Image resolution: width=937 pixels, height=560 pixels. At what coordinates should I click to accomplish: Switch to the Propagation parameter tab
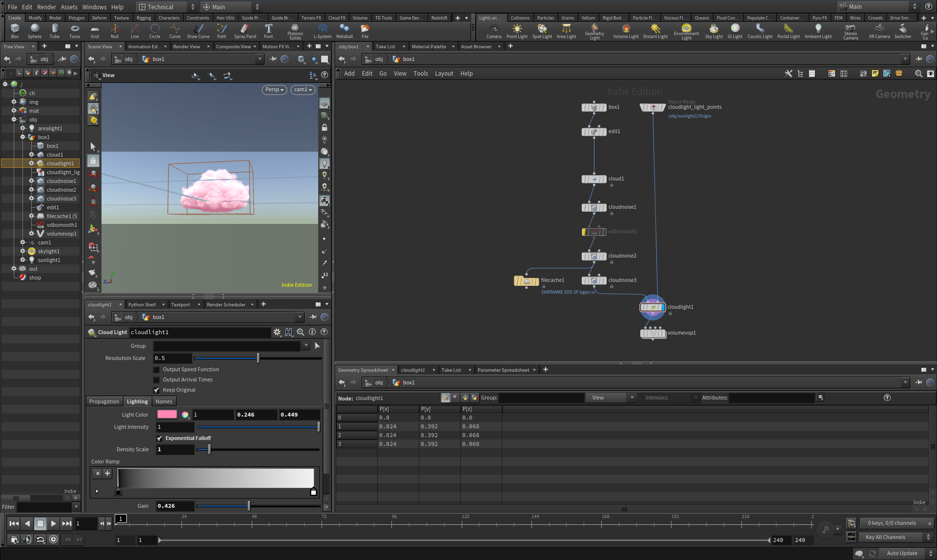pos(104,401)
